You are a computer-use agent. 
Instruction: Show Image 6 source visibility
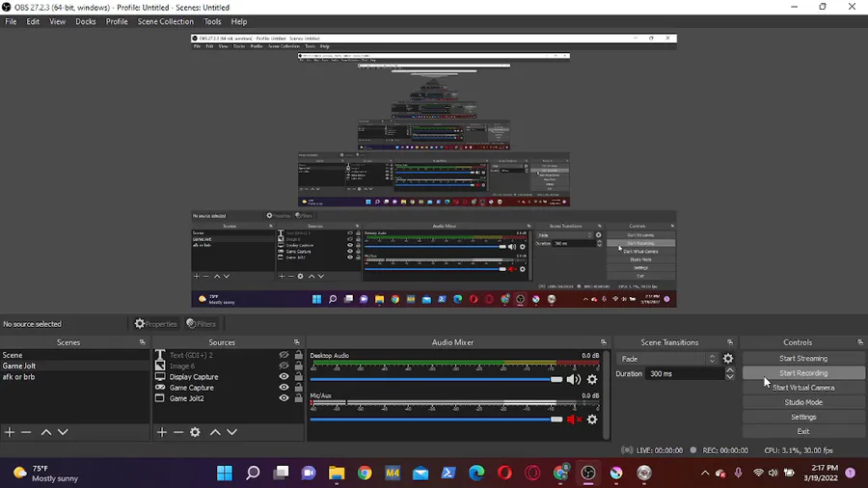point(284,366)
